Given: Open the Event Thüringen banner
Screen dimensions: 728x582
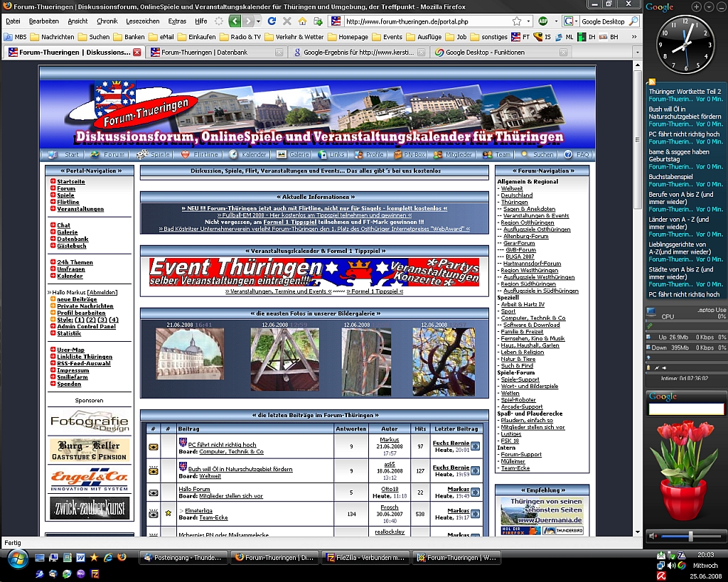Looking at the screenshot, I should pyautogui.click(x=314, y=272).
